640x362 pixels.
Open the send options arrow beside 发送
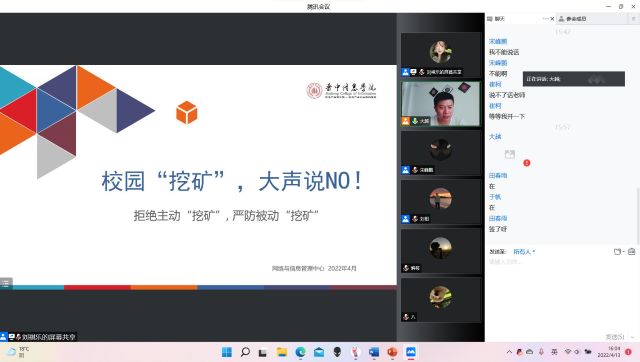click(x=632, y=337)
